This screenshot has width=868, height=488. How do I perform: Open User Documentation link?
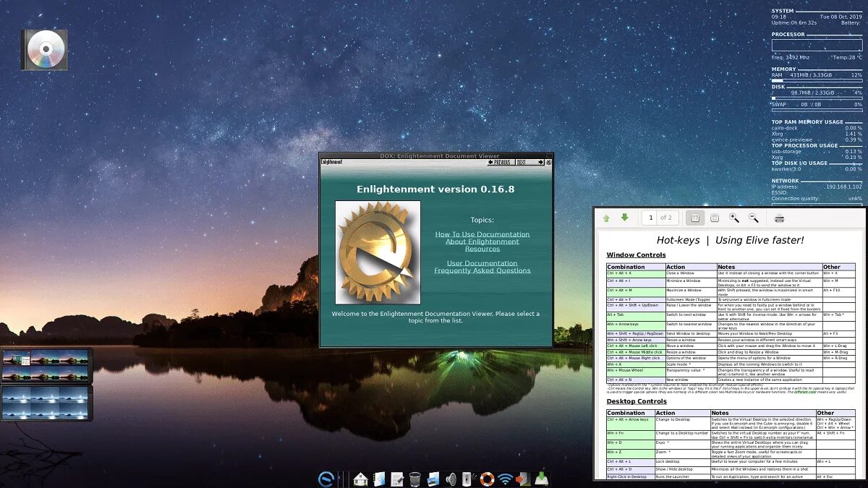482,263
